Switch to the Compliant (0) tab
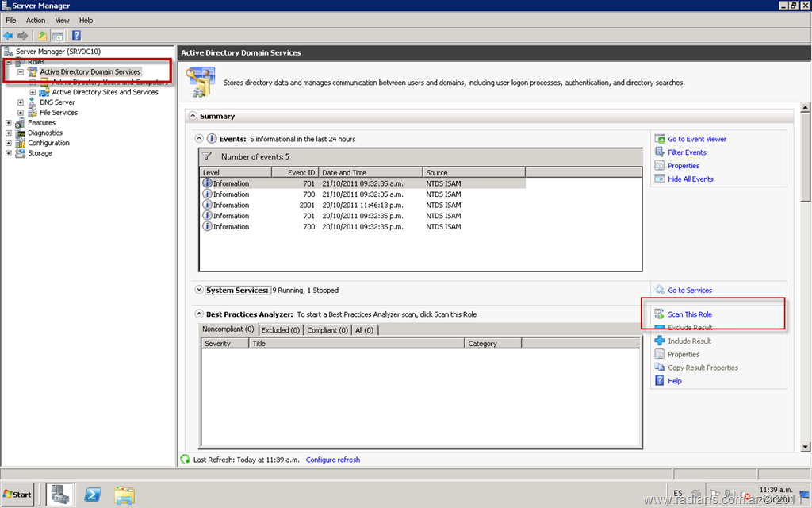Screen dimensions: 812x508 click(327, 330)
